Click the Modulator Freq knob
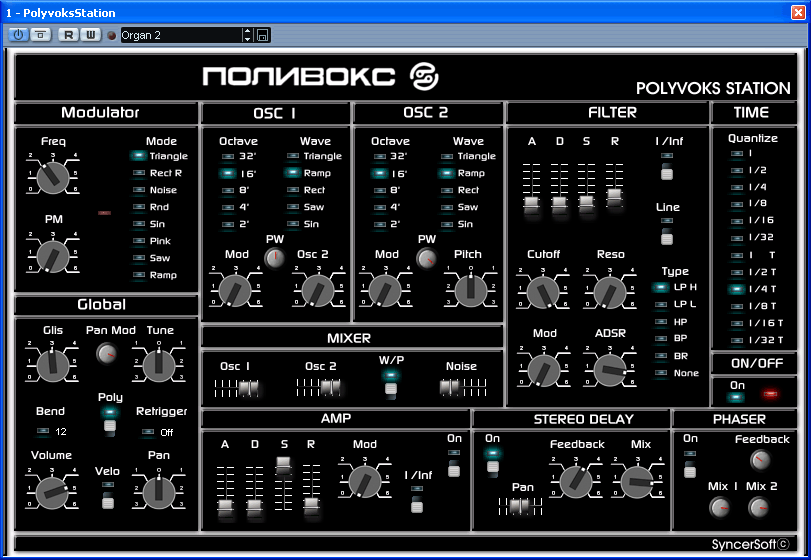Viewport: 811px width, 560px height. point(53,177)
